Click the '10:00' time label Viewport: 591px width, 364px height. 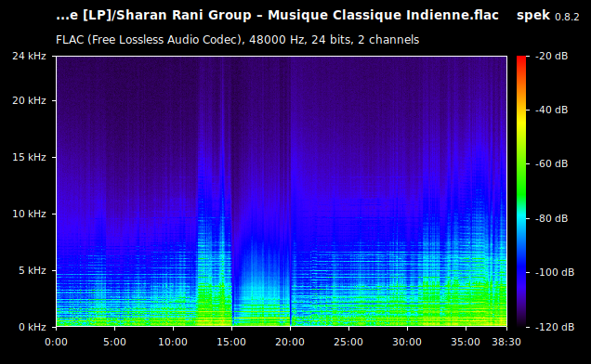pyautogui.click(x=173, y=342)
